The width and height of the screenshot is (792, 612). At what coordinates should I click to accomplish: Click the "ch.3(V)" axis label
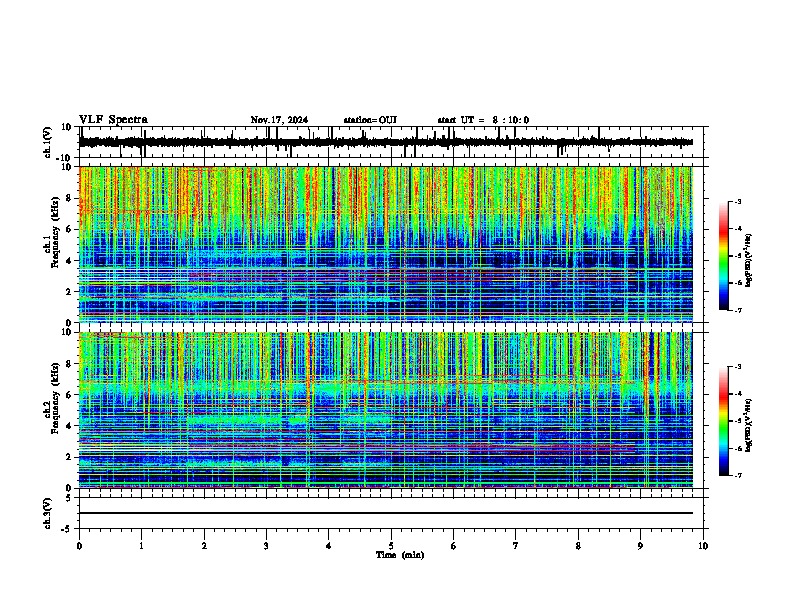point(48,514)
